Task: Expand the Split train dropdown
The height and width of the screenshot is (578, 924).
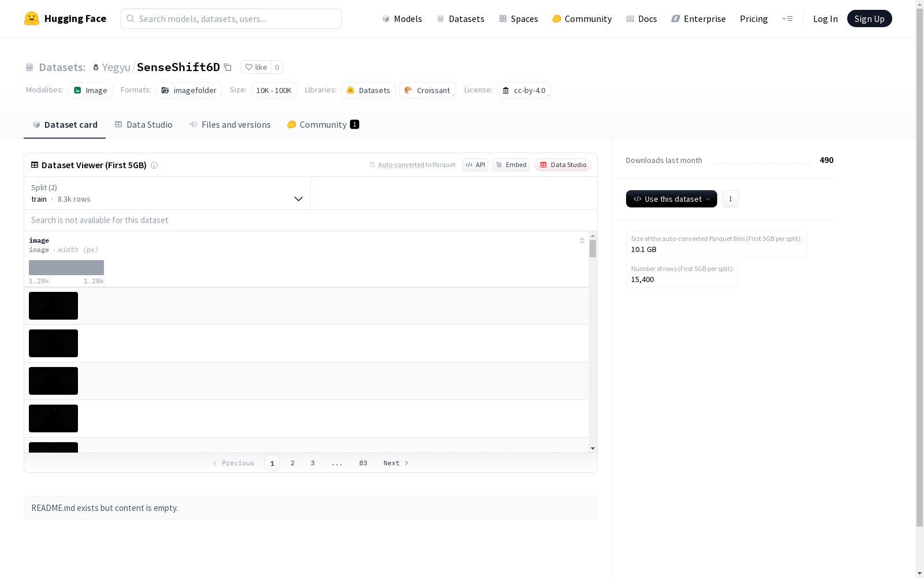Action: pos(167,193)
